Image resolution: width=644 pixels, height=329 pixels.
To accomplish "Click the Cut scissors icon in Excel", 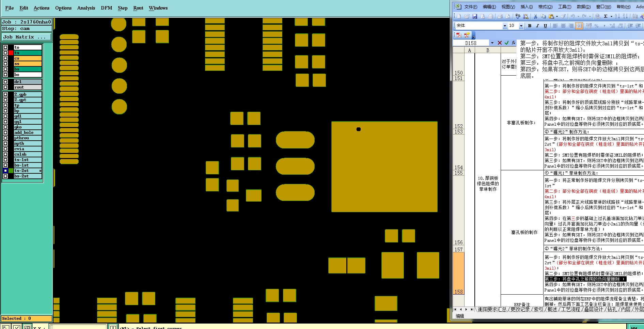I will pyautogui.click(x=535, y=16).
